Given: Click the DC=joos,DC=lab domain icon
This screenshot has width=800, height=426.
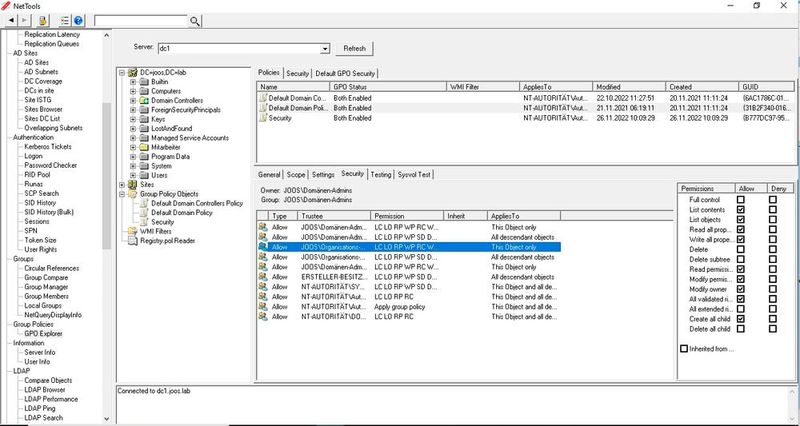Looking at the screenshot, I should 133,72.
